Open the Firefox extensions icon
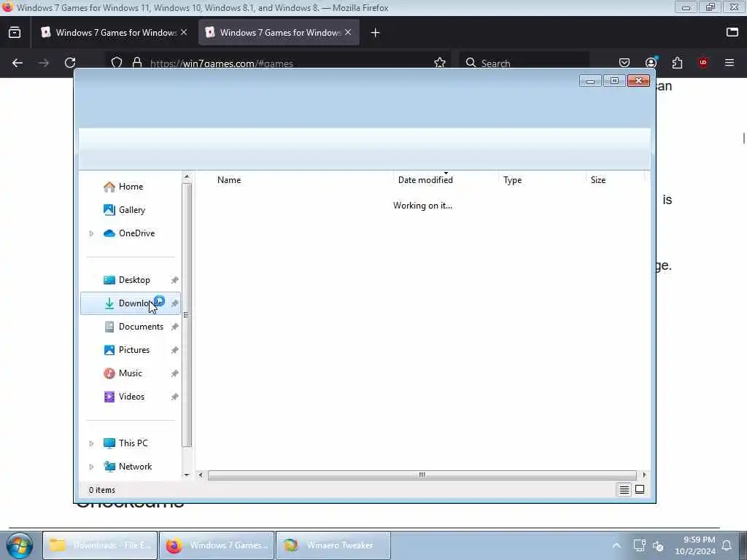Image resolution: width=747 pixels, height=560 pixels. (677, 63)
